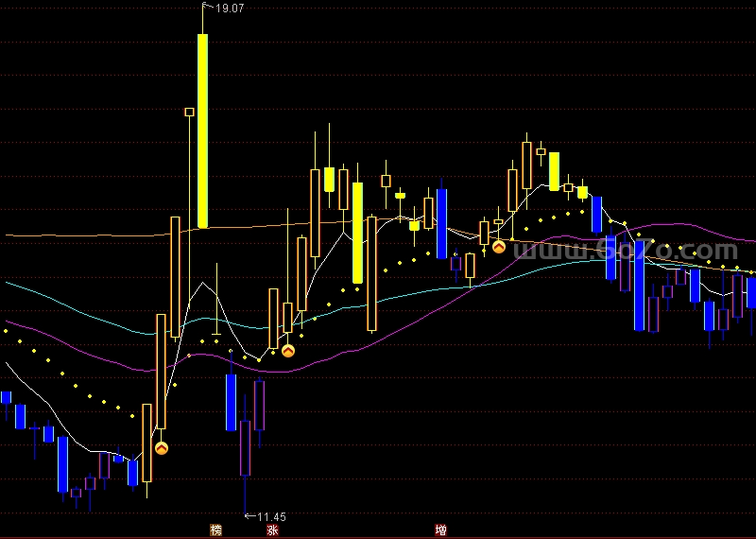The height and width of the screenshot is (539, 756).
Task: Select the 11.45 low price label
Action: 271,516
